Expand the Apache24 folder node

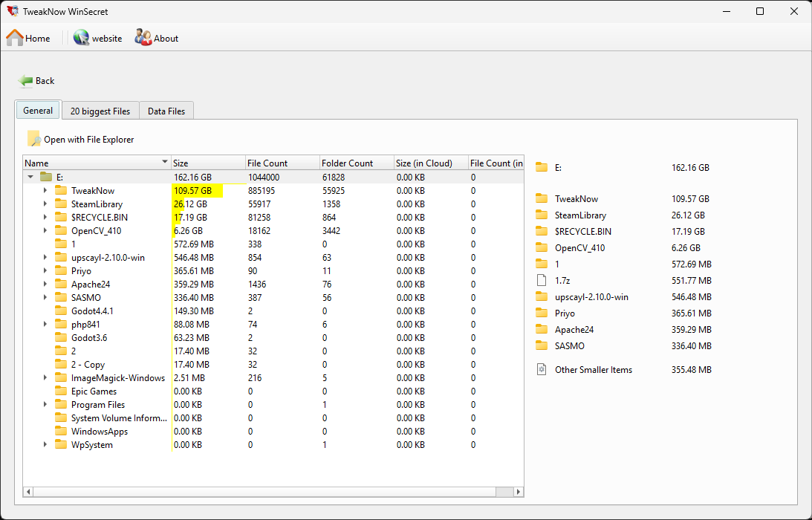[45, 285]
